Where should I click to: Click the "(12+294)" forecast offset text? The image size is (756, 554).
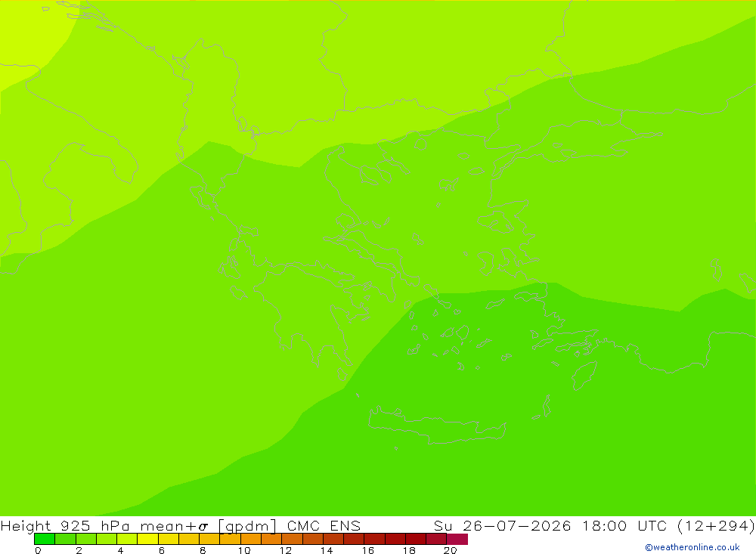coord(716,525)
